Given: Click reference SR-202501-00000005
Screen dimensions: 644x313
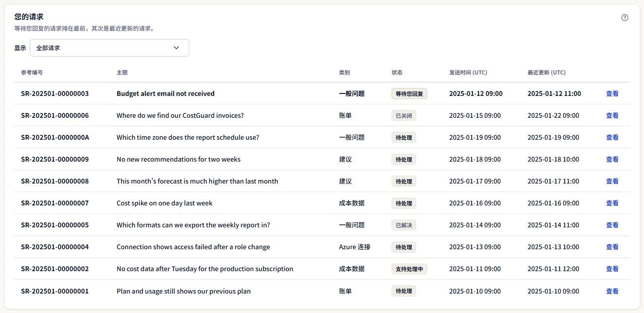Looking at the screenshot, I should click(55, 225).
